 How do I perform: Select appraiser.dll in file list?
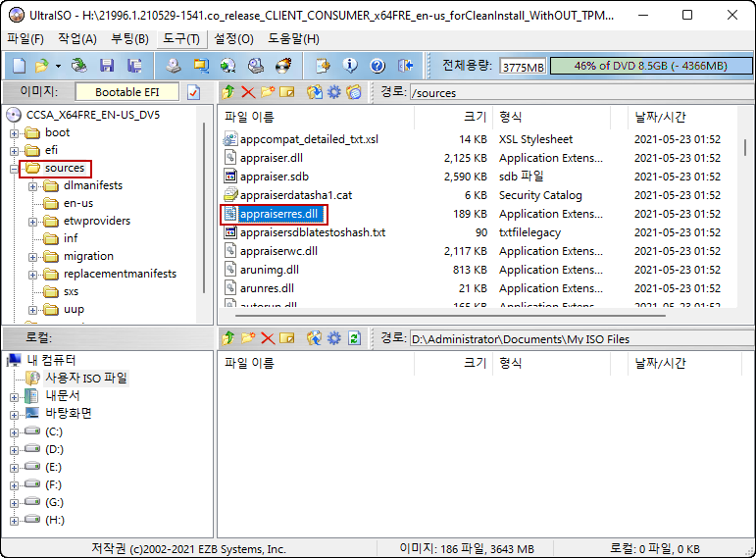click(x=272, y=158)
